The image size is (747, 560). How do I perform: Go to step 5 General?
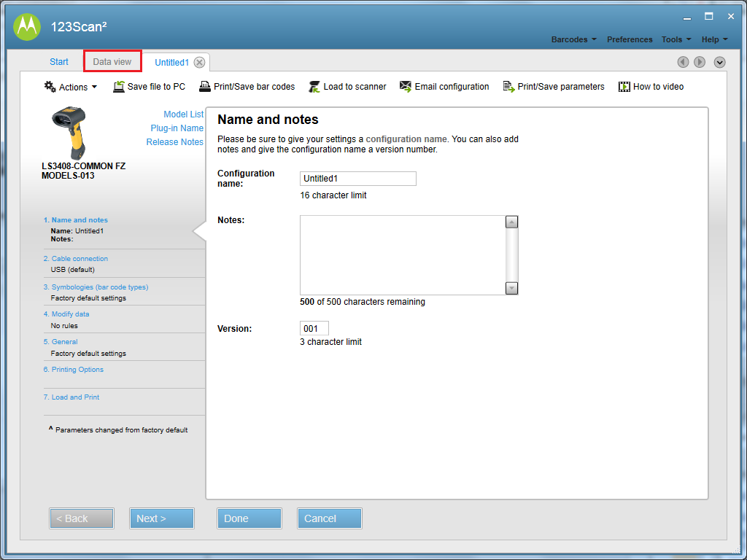coord(61,342)
